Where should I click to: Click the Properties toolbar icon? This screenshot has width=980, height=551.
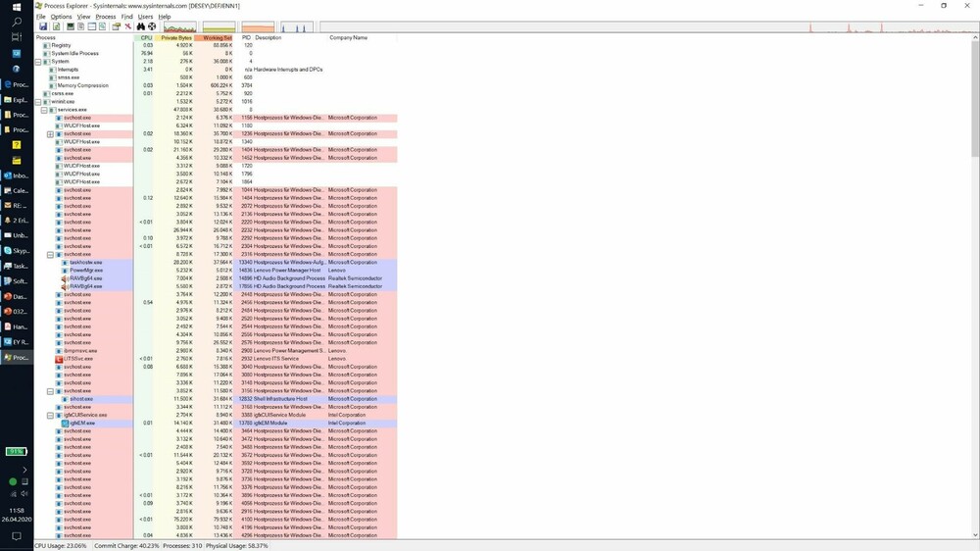click(116, 26)
